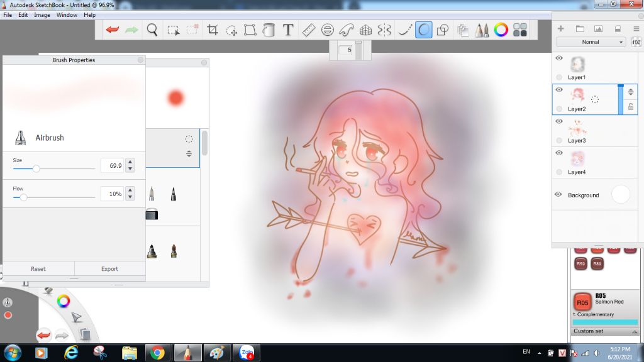
Task: Click the Size slider handle
Action: pyautogui.click(x=36, y=168)
